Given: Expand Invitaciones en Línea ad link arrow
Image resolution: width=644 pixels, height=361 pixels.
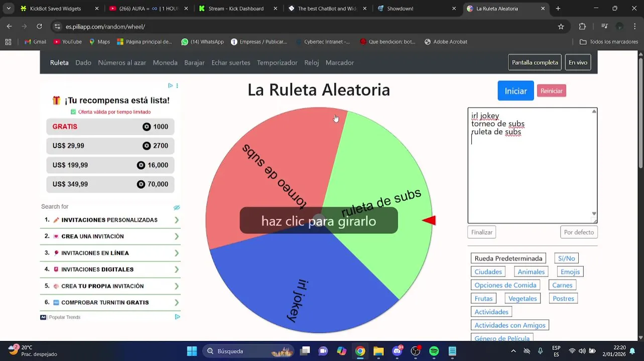Looking at the screenshot, I should coord(177,253).
